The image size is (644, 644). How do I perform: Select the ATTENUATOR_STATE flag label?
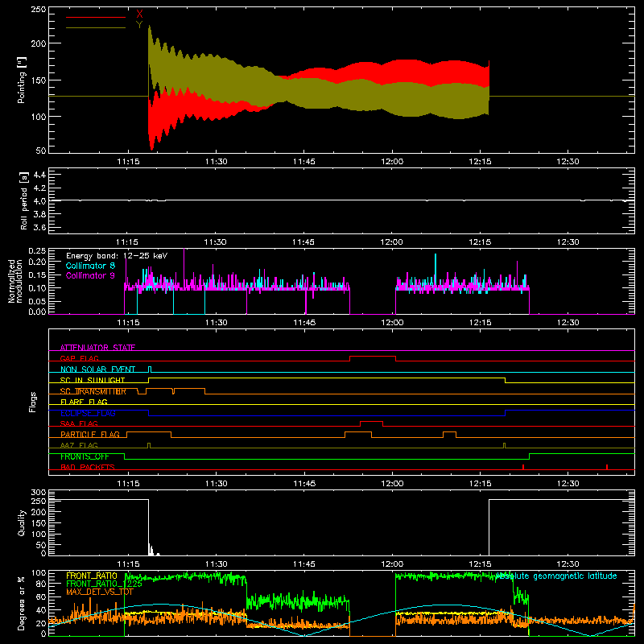(97, 348)
